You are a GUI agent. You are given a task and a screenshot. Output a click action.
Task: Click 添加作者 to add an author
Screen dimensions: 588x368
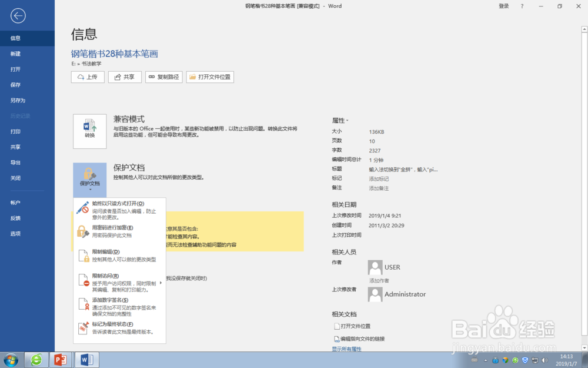click(x=379, y=280)
